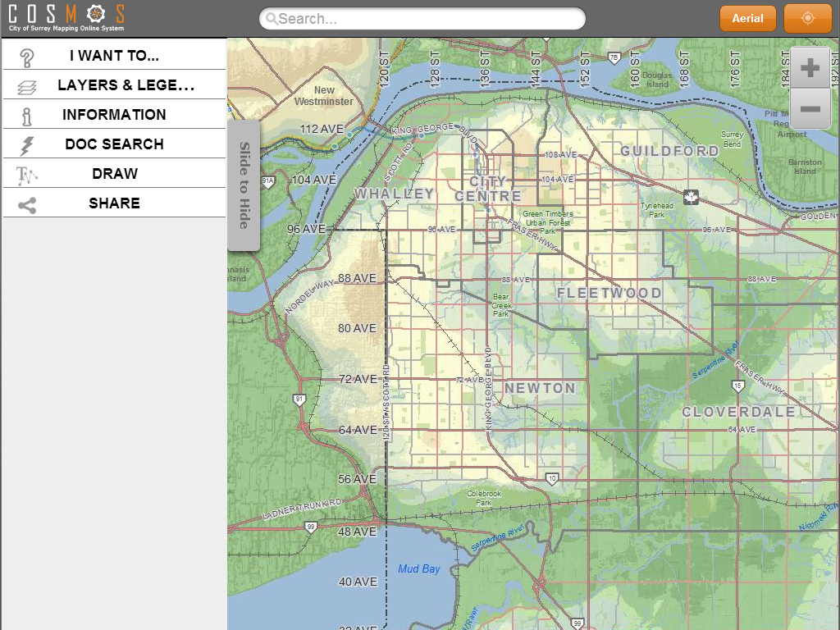Screen dimensions: 840x630
Task: Click the COSMOS logo in header
Action: [x=66, y=17]
